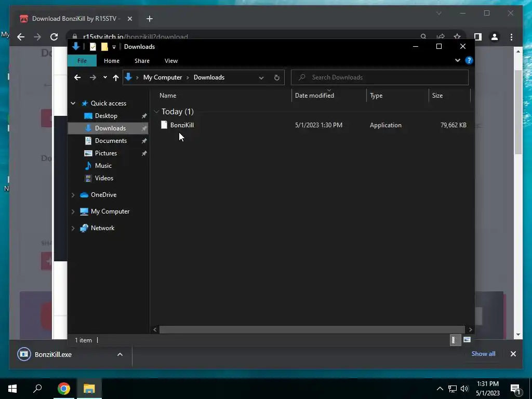Screen dimensions: 532x399
Task: Show hidden system tray icons
Action: click(x=440, y=389)
